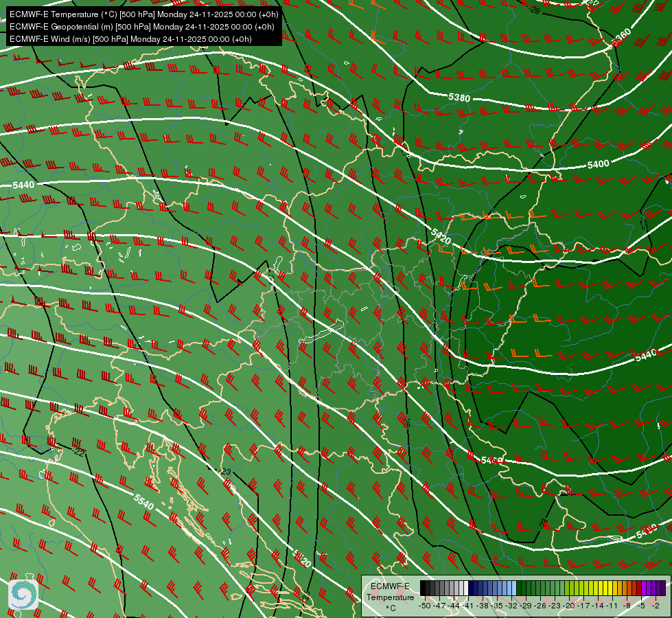Click the -17 value on the temperature legend
The height and width of the screenshot is (618, 672).
click(x=583, y=606)
